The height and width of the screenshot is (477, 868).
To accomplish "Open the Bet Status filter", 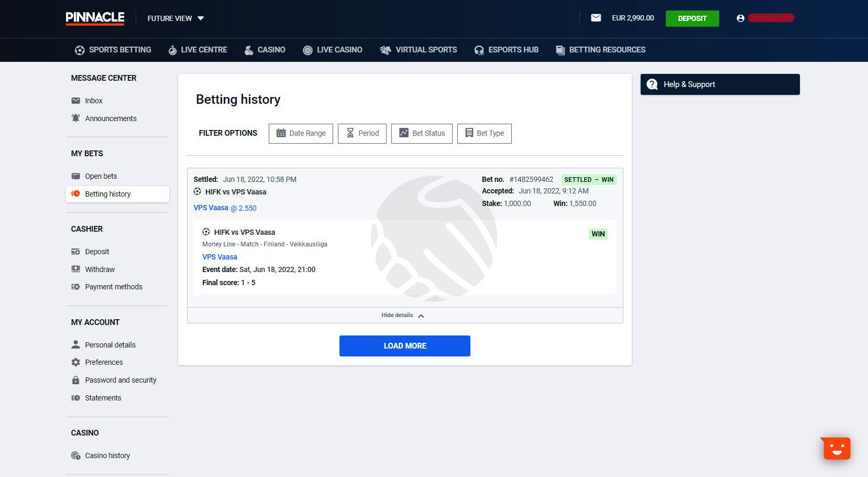I will tap(422, 133).
